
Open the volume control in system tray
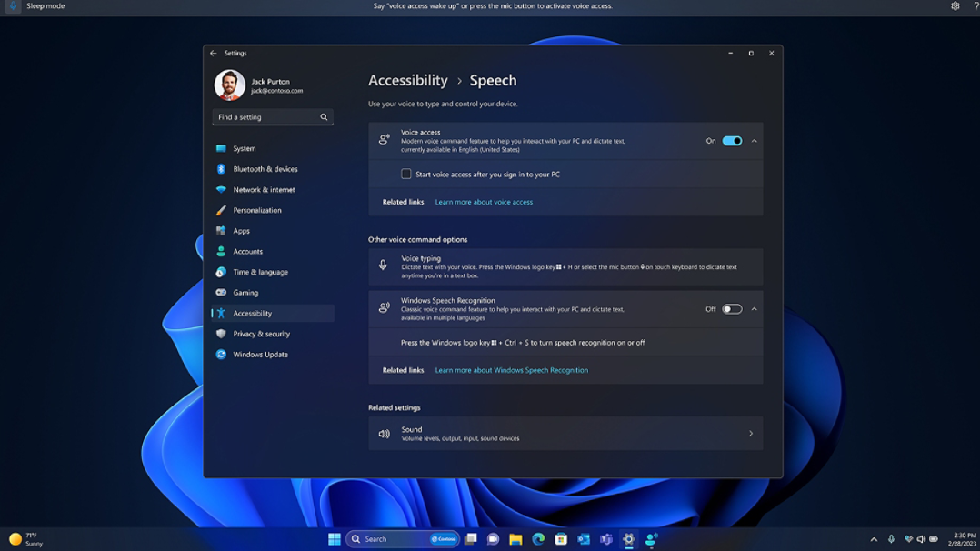coord(921,539)
